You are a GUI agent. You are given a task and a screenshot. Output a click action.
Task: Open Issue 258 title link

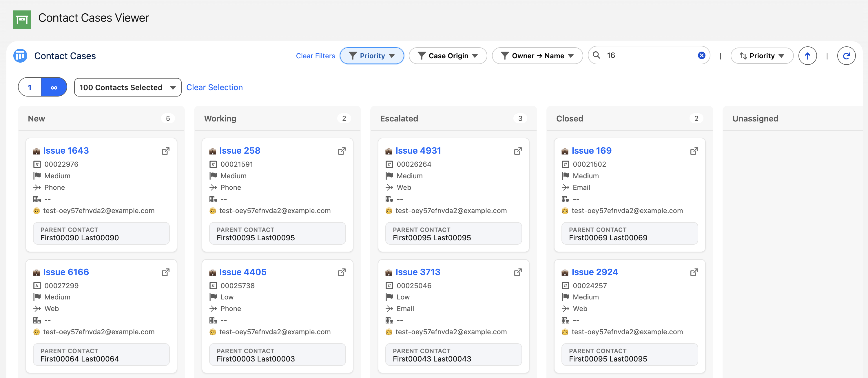point(240,151)
